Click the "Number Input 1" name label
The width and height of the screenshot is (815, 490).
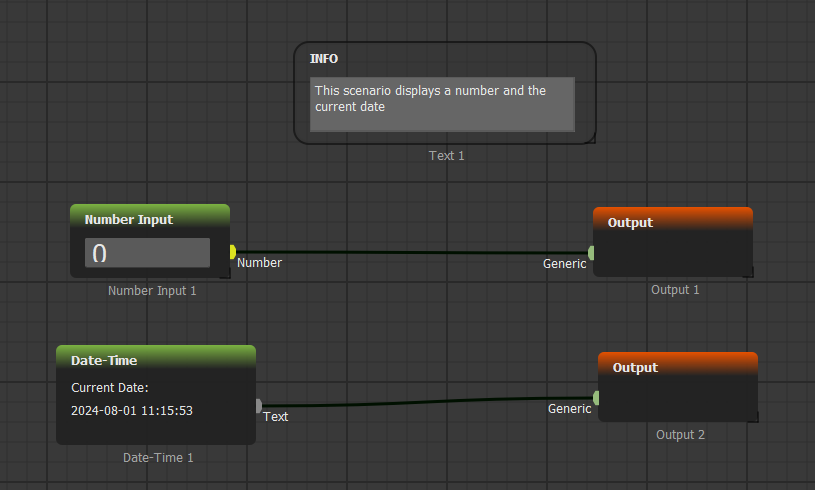click(x=152, y=291)
